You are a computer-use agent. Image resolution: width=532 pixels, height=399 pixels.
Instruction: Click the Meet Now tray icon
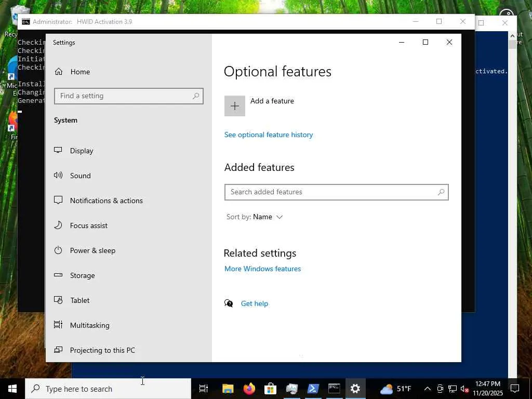440,389
